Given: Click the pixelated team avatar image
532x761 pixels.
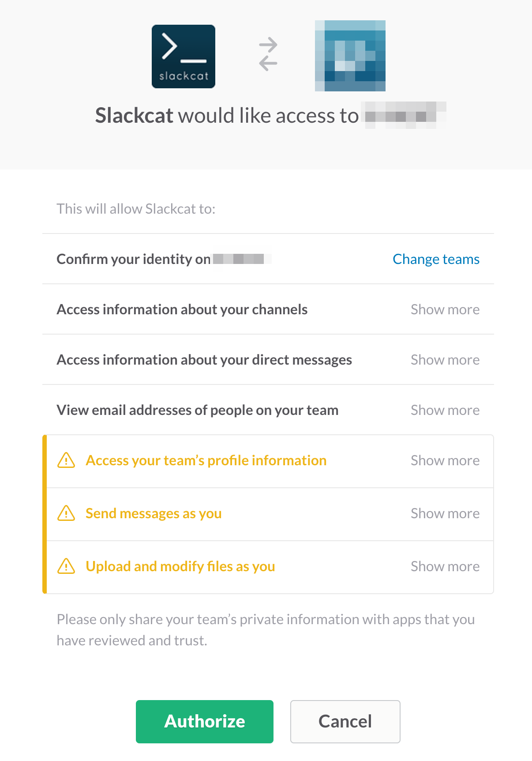Looking at the screenshot, I should (350, 56).
